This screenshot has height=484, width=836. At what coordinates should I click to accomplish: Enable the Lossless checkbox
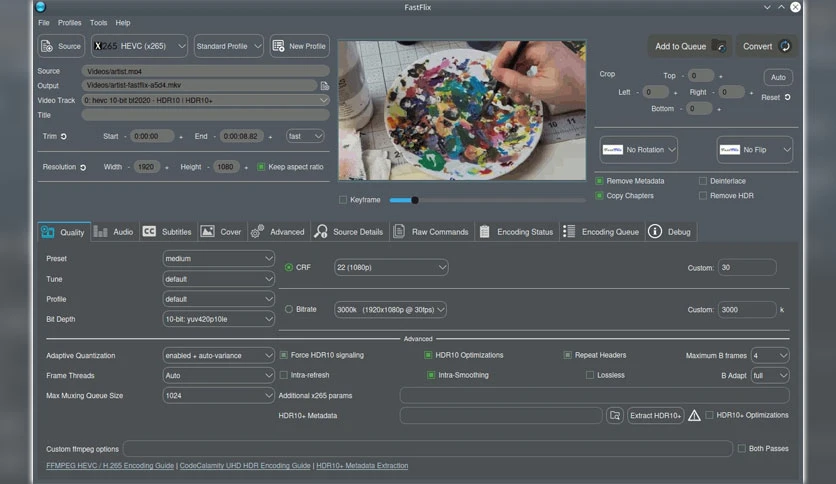pyautogui.click(x=590, y=375)
